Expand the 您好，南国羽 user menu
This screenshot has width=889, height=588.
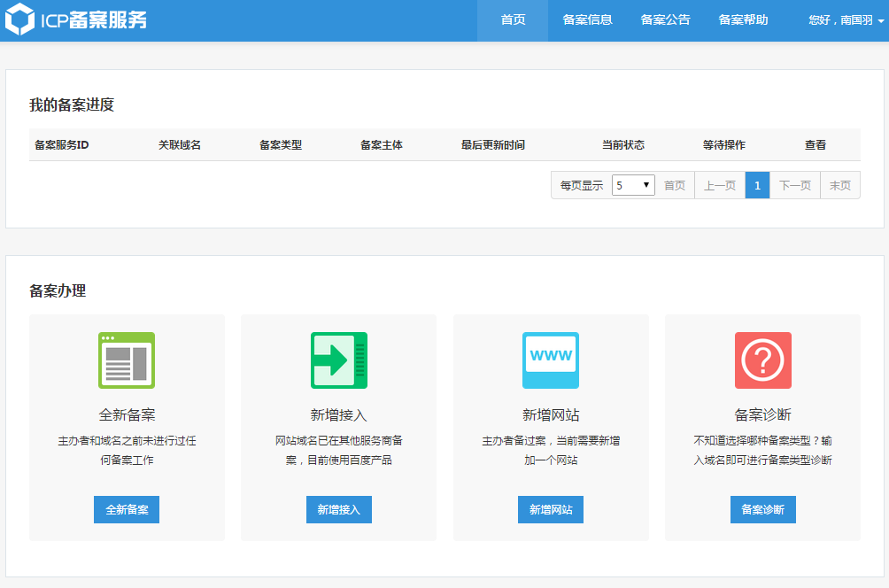click(846, 19)
